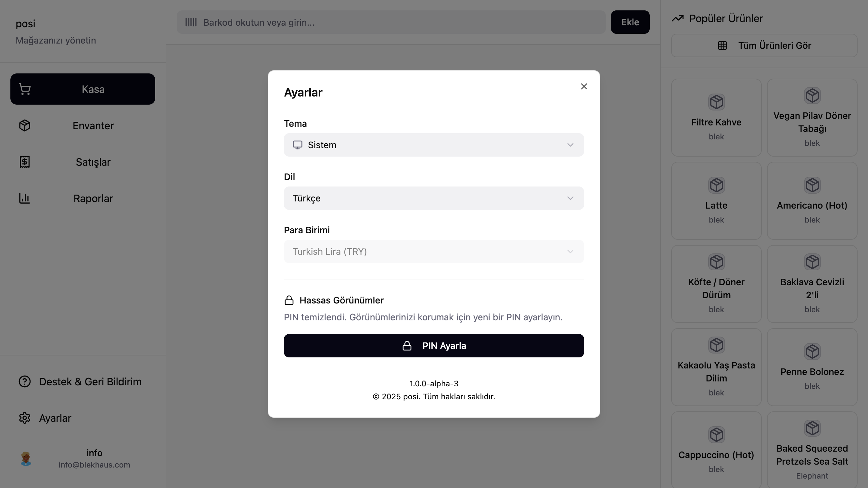Select the Latte product card

click(716, 201)
